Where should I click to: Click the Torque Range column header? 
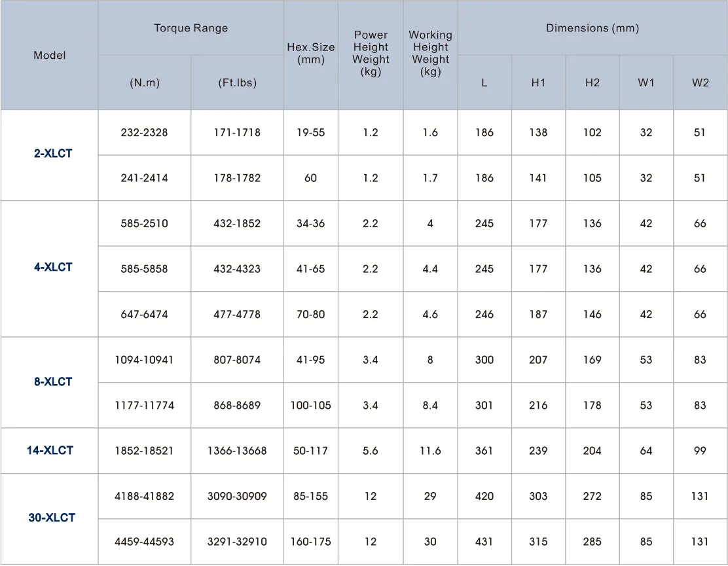click(191, 28)
